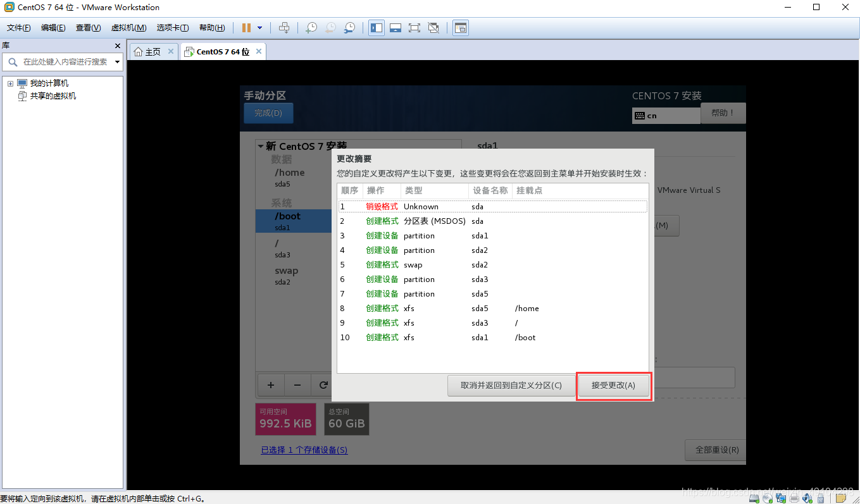860x504 pixels.
Task: Close the CentOS 7 64 位 tab
Action: point(258,51)
